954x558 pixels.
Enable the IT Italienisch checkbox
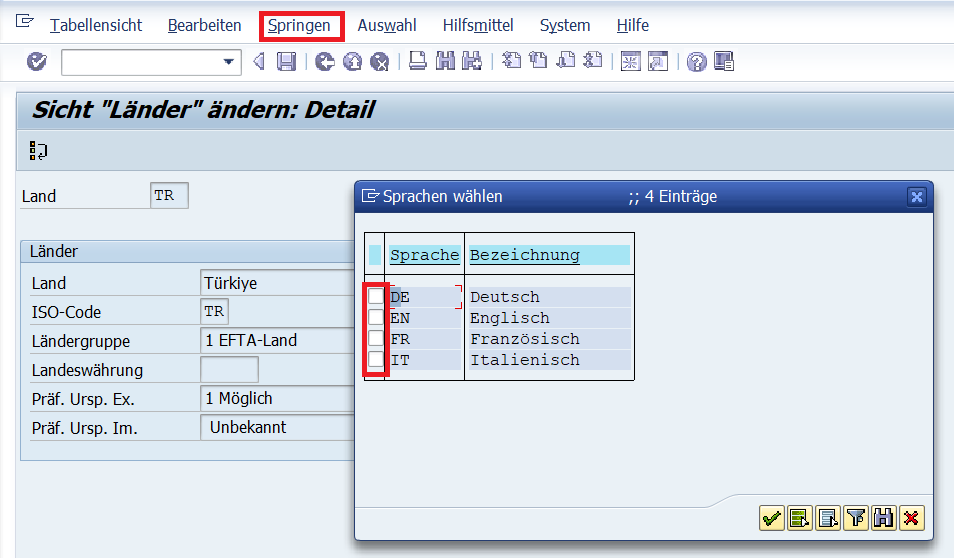tap(376, 360)
